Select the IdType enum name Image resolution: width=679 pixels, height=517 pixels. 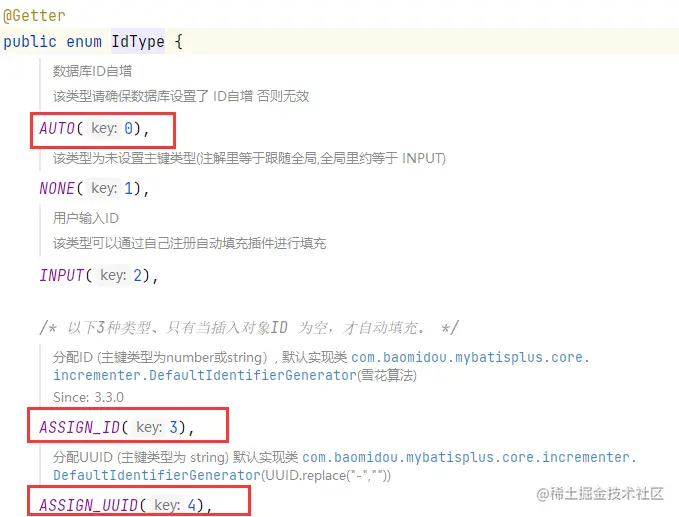point(138,42)
